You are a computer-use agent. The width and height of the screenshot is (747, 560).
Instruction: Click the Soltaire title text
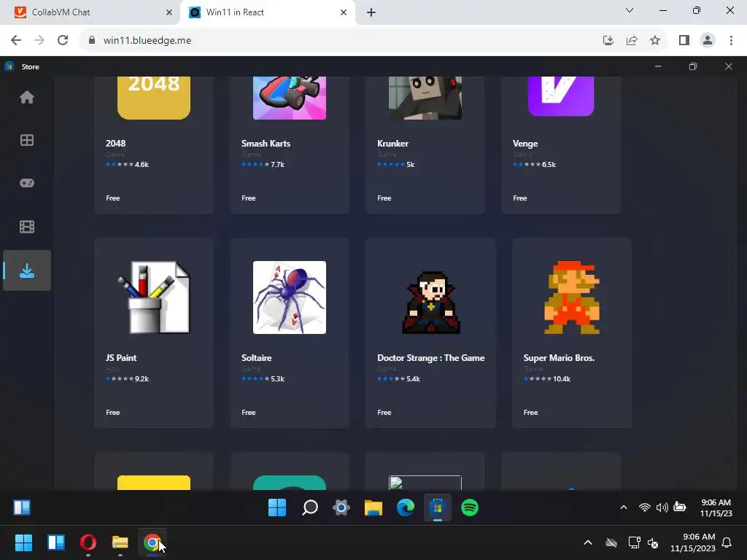point(256,357)
